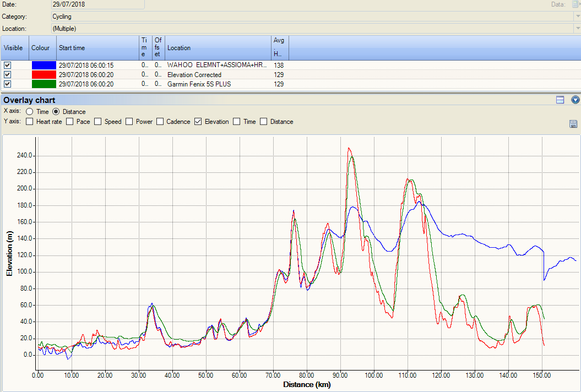Enable Heart rate on Y axis
Screen dimensions: 581x392
point(30,122)
